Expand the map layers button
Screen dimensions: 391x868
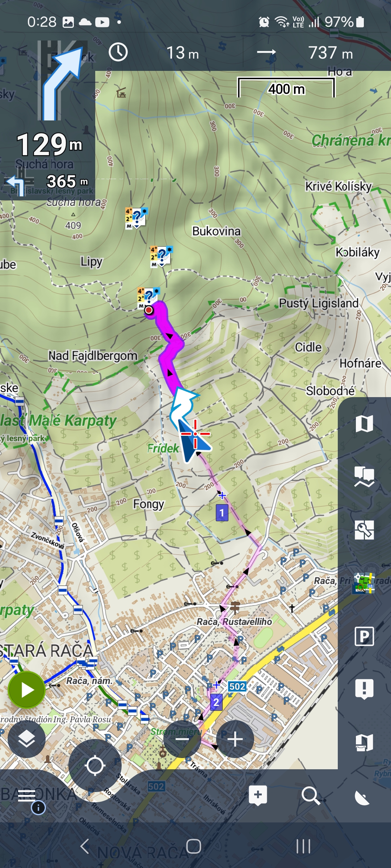(x=26, y=739)
